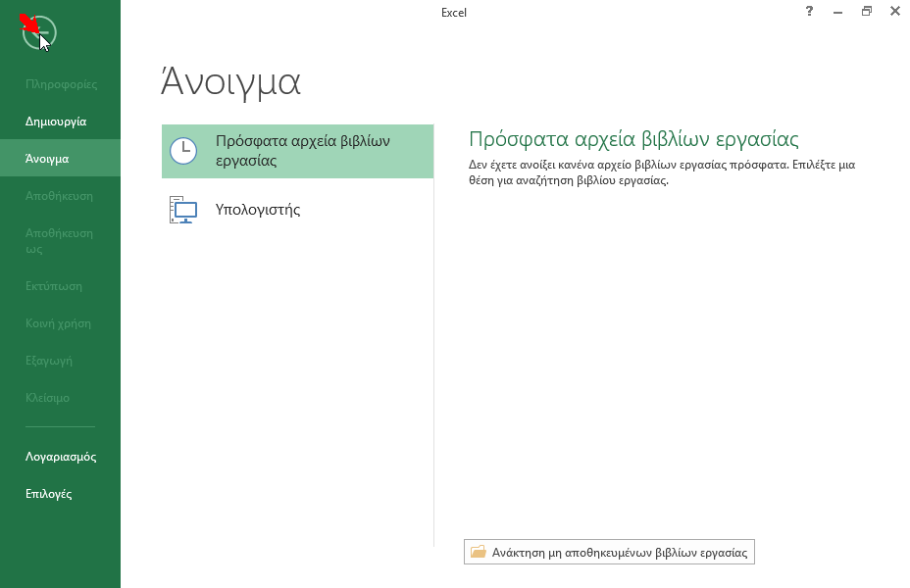This screenshot has width=910, height=588.
Task: Open the Πληροφορίες menu item
Action: click(61, 84)
